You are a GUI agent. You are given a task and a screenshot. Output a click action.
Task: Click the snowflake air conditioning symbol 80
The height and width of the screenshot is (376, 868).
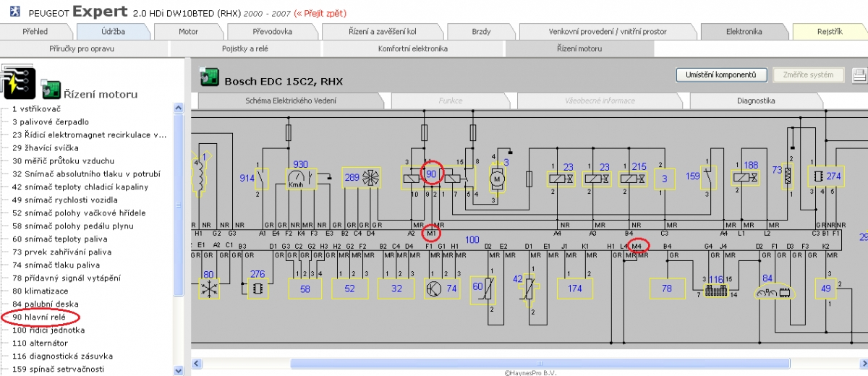coord(209,288)
